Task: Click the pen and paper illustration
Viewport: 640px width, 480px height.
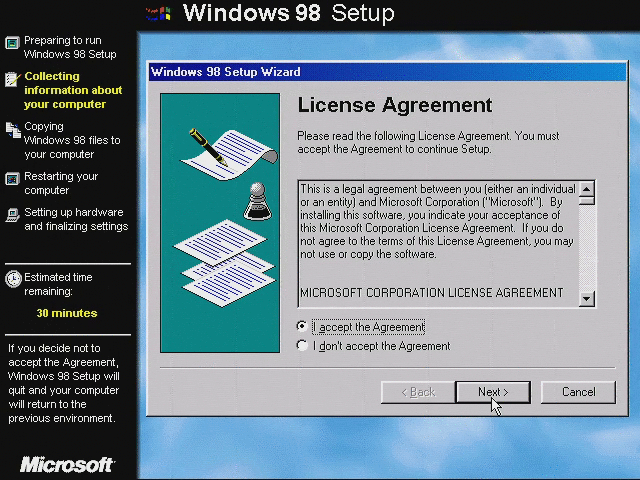Action: point(229,154)
